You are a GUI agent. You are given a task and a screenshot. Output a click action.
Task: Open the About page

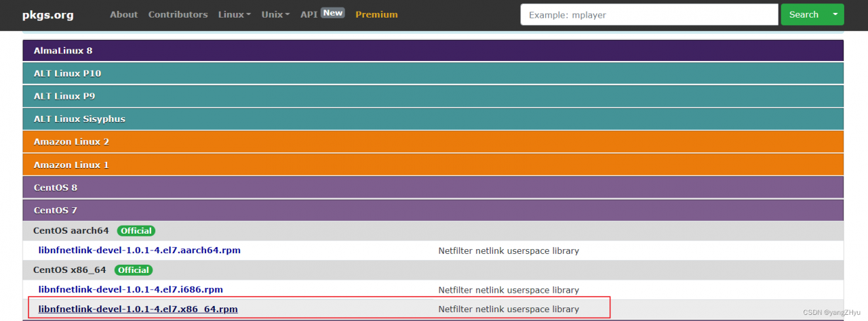click(x=123, y=14)
